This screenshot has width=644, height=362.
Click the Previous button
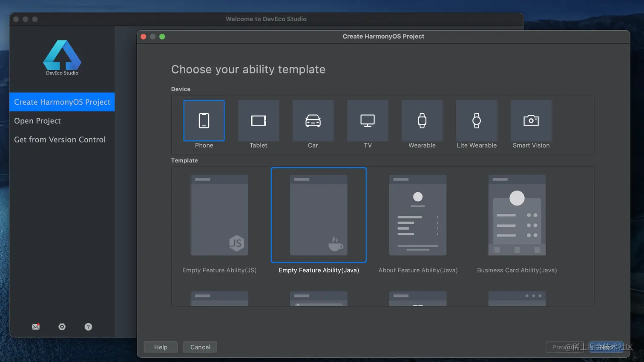(x=565, y=347)
